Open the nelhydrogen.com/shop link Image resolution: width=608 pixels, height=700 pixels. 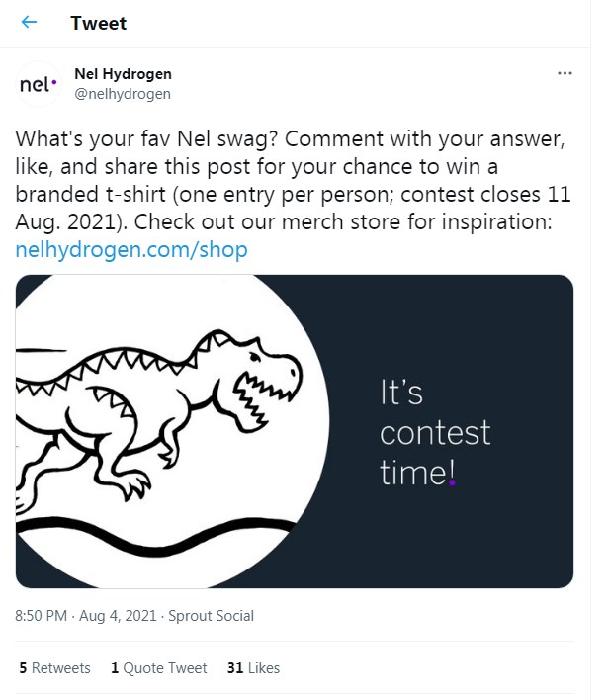pyautogui.click(x=131, y=250)
